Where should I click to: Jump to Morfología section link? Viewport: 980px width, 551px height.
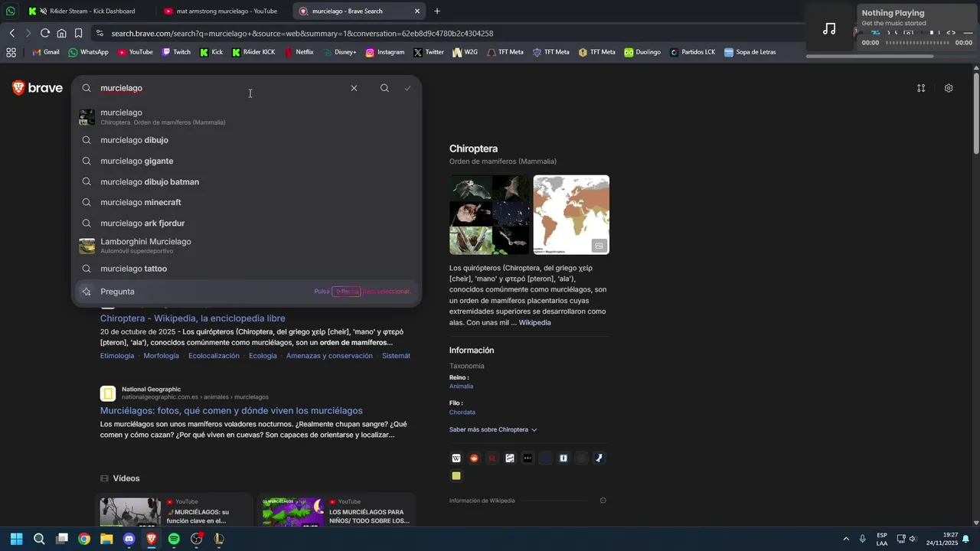(161, 356)
